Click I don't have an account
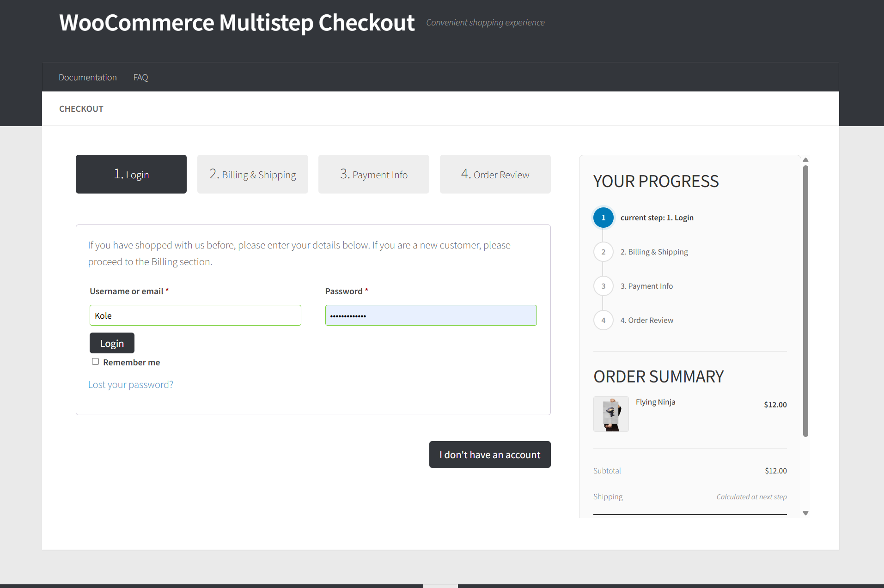This screenshot has height=588, width=884. click(x=490, y=455)
